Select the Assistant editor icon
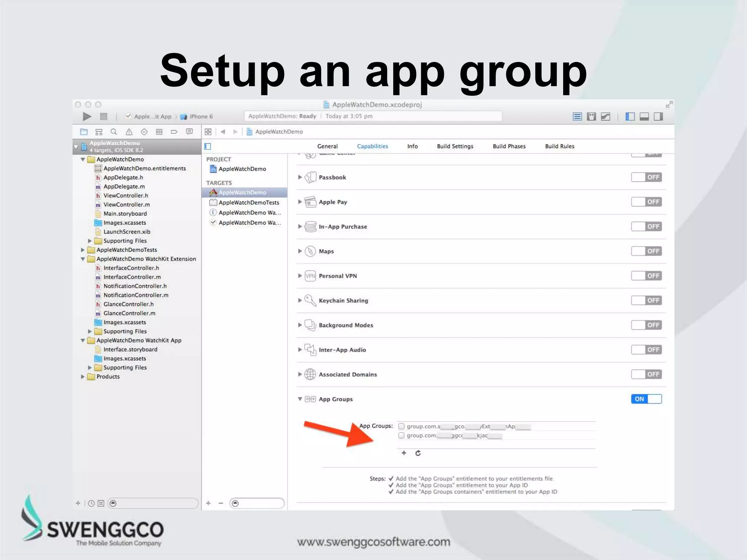747x560 pixels. coord(591,117)
